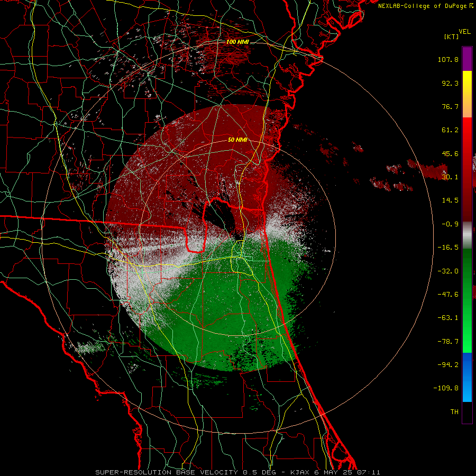Screen dimensions: 476x476
Task: Click the blue segment of color bar
Action: click(x=467, y=377)
